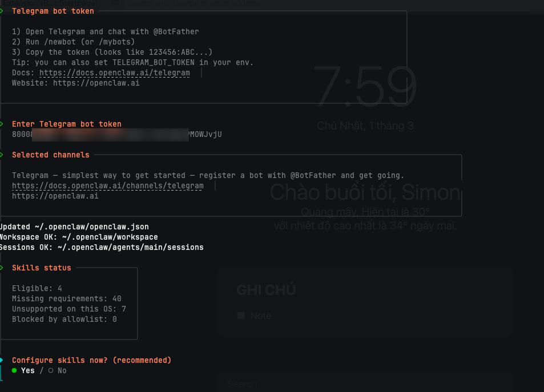Click the faint Search field at the bottom

coord(242,384)
